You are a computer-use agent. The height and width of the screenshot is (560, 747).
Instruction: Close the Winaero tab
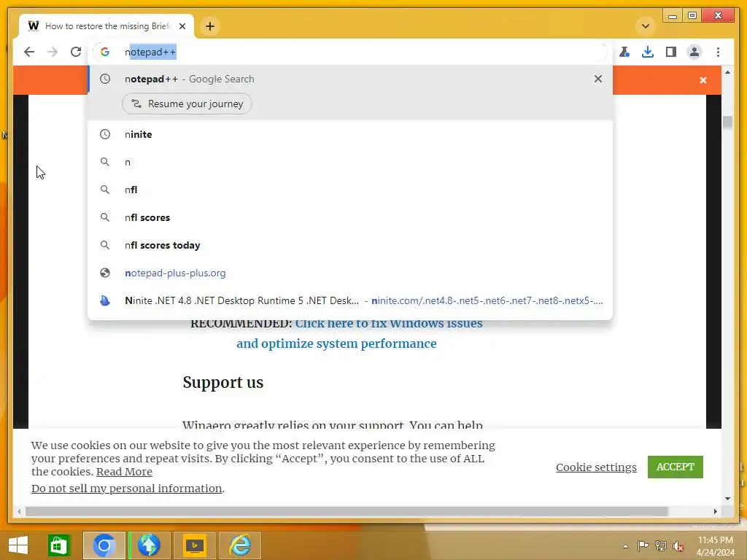pos(182,26)
